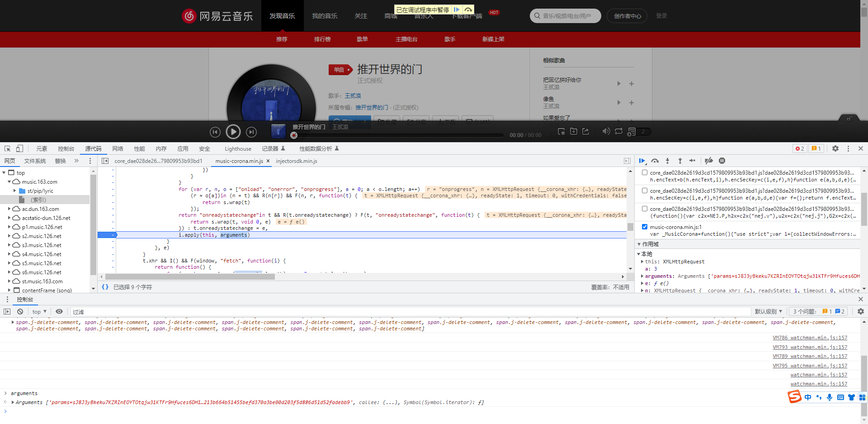The image size is (868, 424).
Task: Open VM786 watchman.min.js:157 source link
Action: (810, 338)
